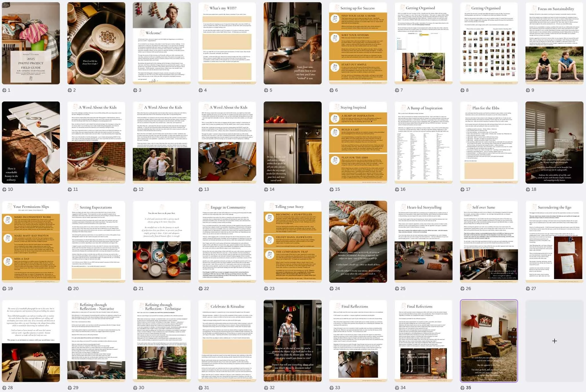The image size is (586, 392).
Task: Open the Plan for the Ebbs page
Action: click(489, 142)
